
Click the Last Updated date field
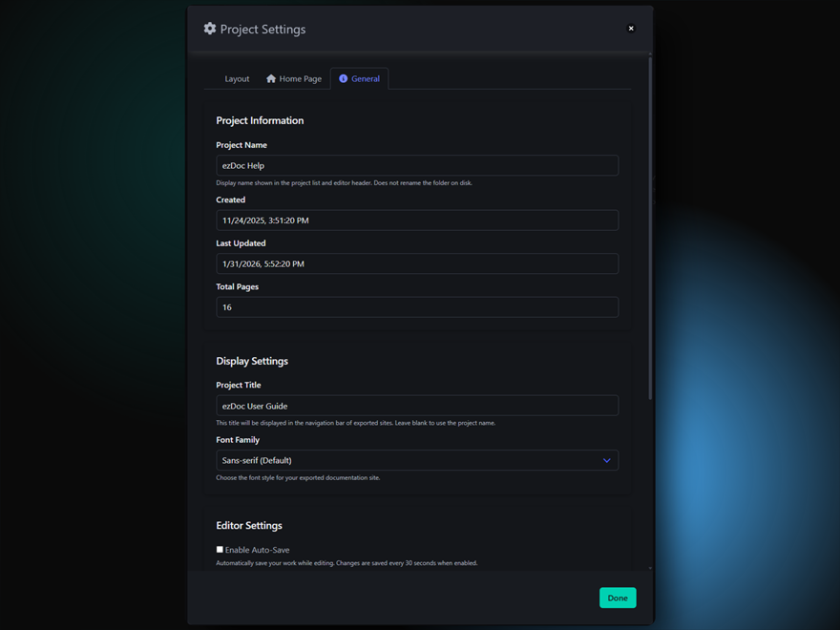(417, 264)
